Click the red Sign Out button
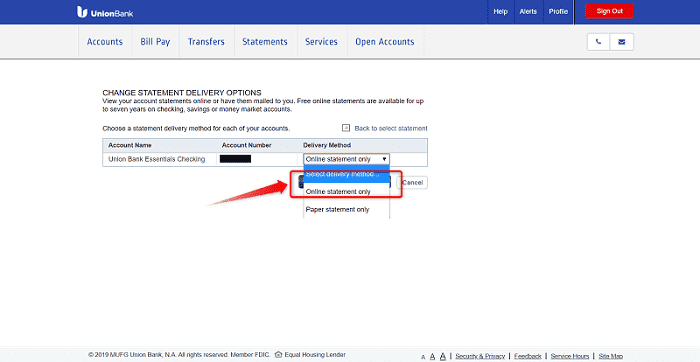700x362 pixels. (x=609, y=12)
